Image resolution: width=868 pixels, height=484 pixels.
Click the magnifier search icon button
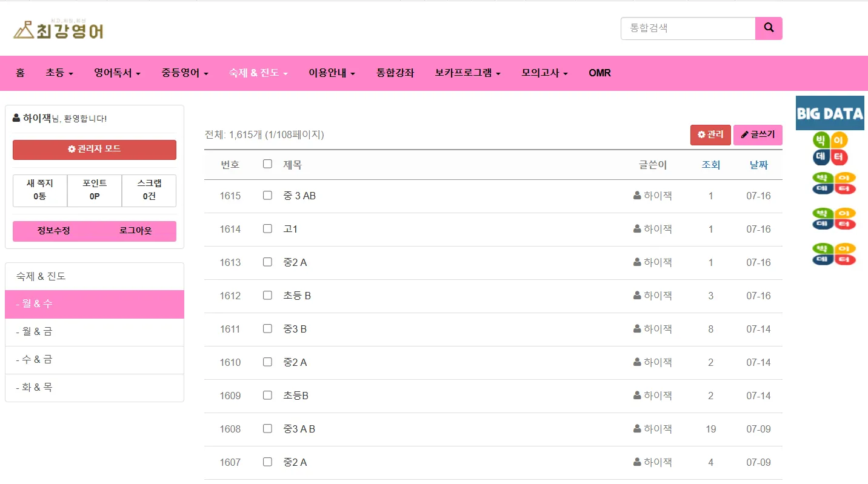(x=769, y=28)
